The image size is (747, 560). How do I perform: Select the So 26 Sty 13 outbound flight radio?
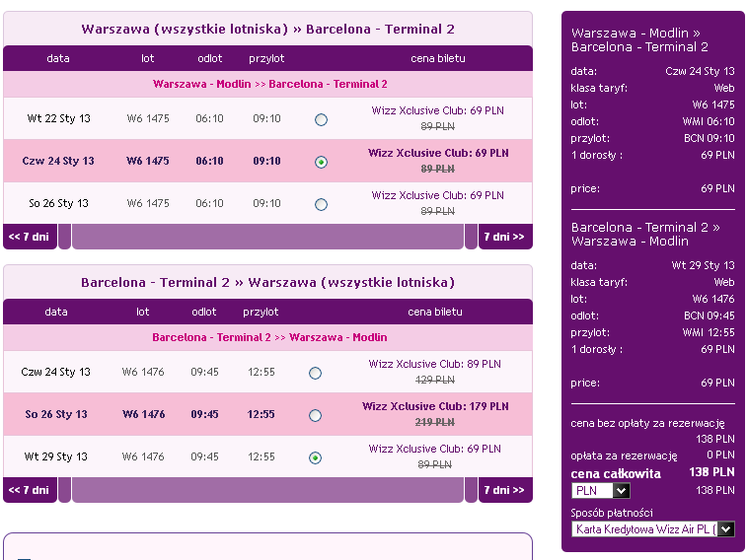coord(321,205)
